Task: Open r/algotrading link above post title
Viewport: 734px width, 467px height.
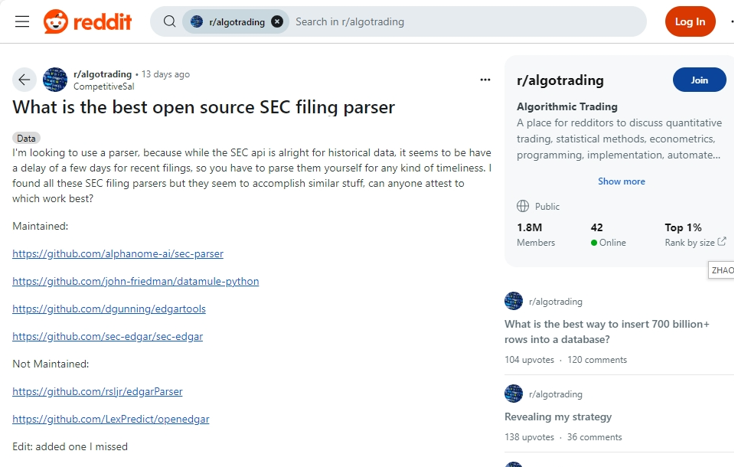Action: click(x=103, y=74)
